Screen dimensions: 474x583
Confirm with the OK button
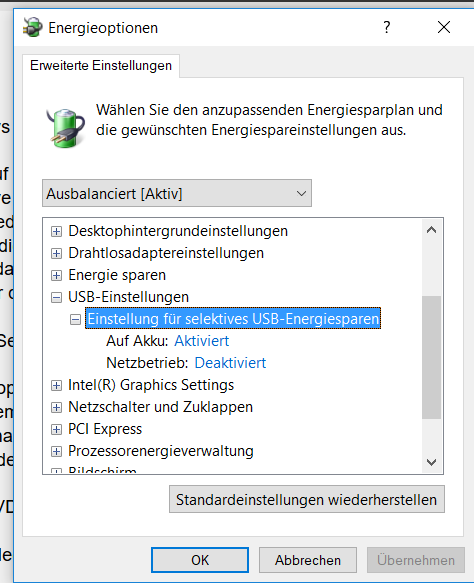click(x=200, y=560)
